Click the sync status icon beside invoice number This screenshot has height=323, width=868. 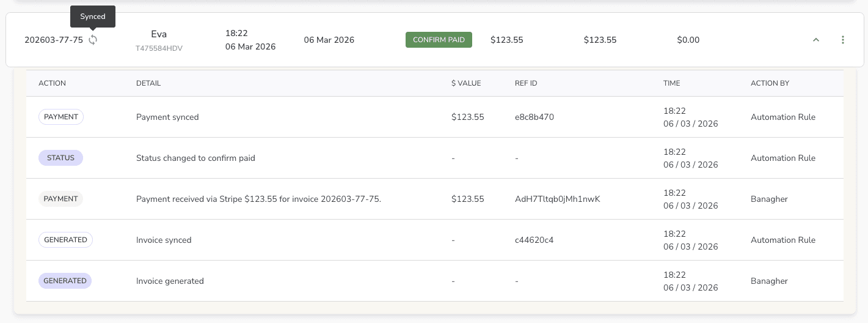[x=93, y=40]
